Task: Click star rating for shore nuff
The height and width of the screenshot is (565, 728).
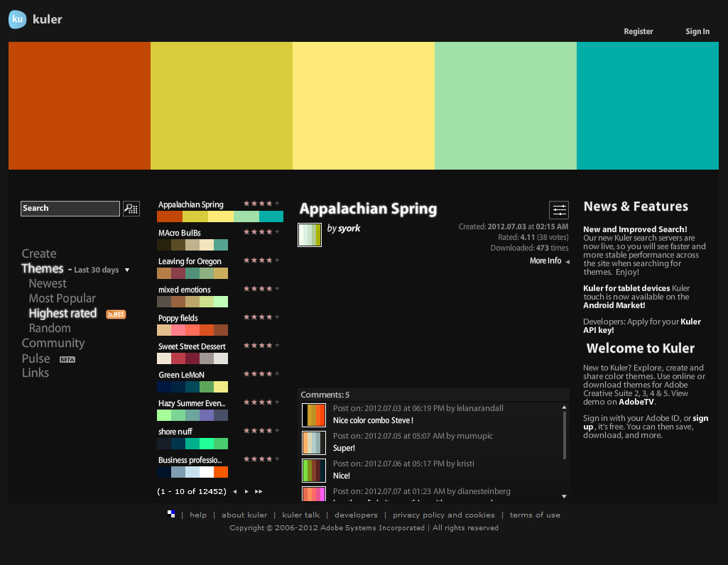Action: coord(262,430)
